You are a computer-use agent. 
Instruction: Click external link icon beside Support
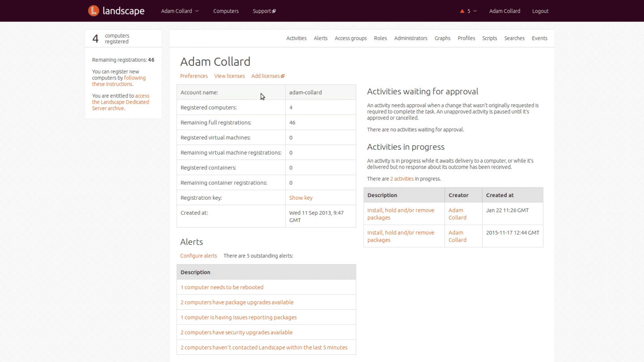[x=274, y=11]
